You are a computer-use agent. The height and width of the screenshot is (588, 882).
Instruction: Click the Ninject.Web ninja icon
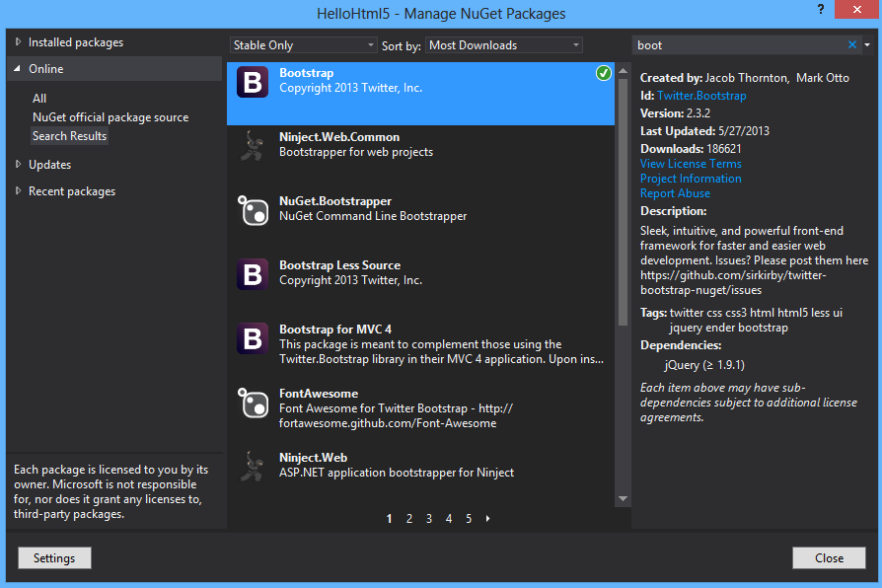[x=253, y=467]
